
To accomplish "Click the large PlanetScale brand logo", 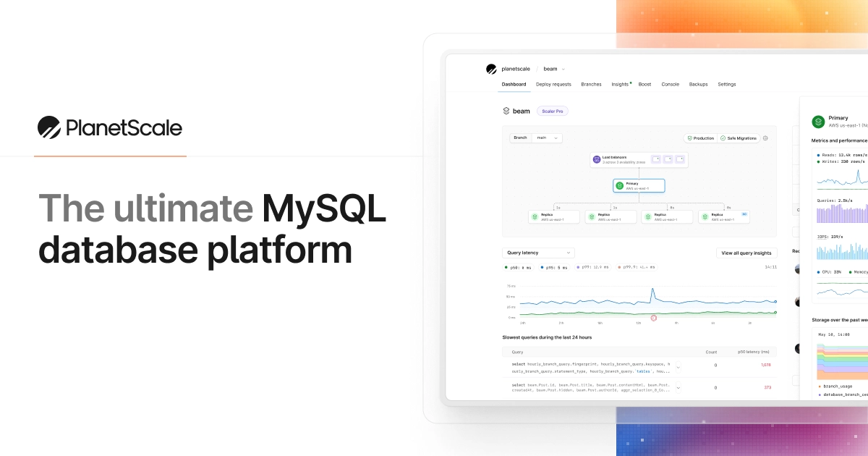I will click(x=49, y=128).
